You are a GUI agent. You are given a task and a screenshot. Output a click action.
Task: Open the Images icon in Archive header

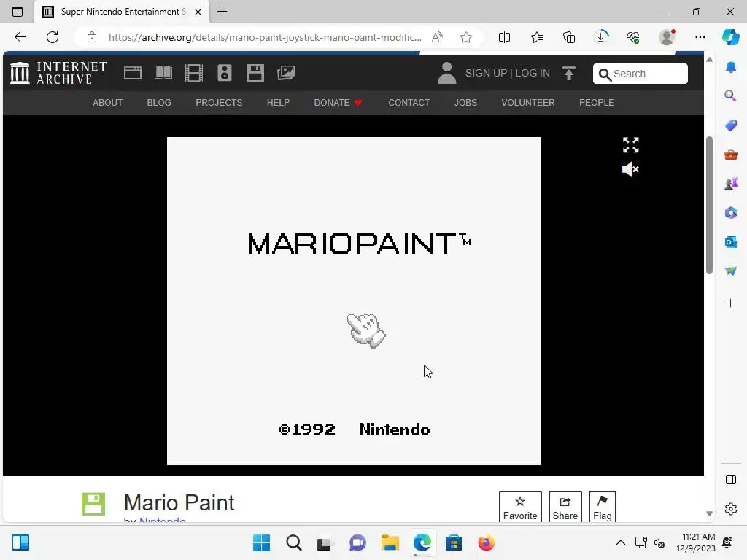tap(286, 73)
